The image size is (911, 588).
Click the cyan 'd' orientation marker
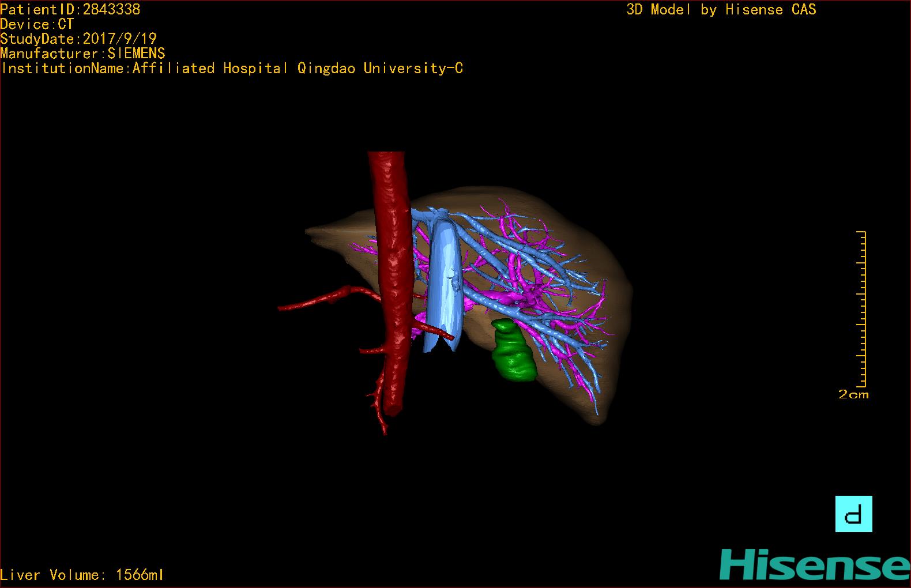853,514
